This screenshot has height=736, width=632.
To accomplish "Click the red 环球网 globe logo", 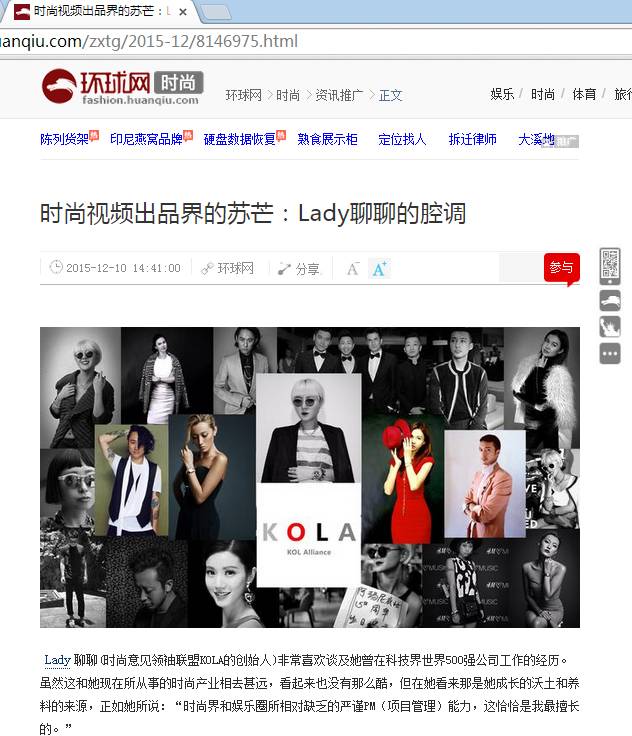I will pos(59,86).
